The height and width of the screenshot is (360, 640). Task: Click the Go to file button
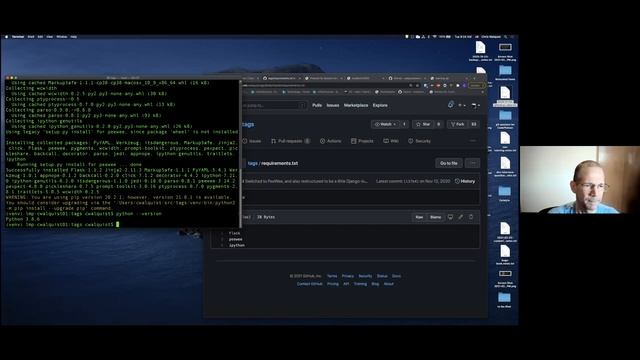point(449,163)
